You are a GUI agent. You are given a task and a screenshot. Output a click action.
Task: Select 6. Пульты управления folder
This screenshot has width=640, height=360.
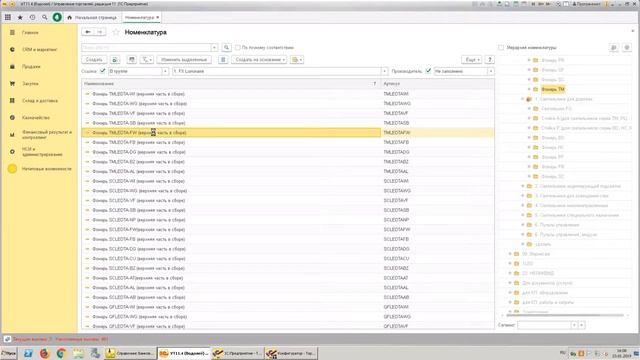point(557,225)
